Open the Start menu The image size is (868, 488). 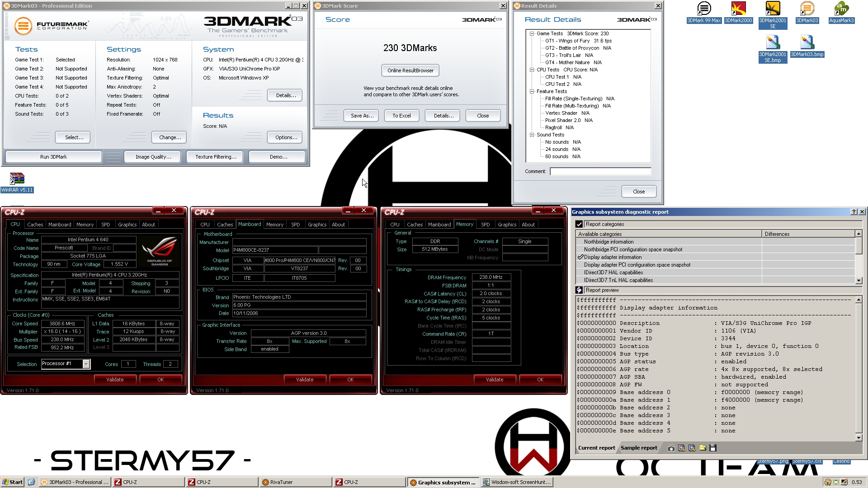point(12,482)
